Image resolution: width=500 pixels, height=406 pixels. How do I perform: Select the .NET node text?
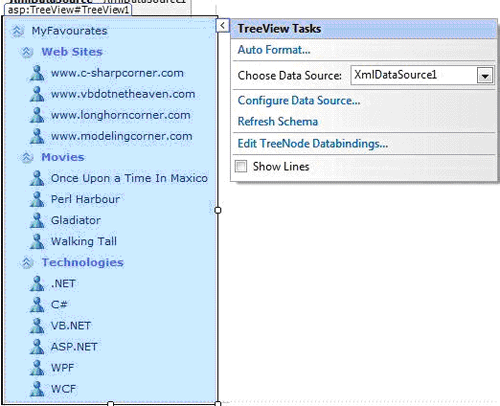[63, 284]
